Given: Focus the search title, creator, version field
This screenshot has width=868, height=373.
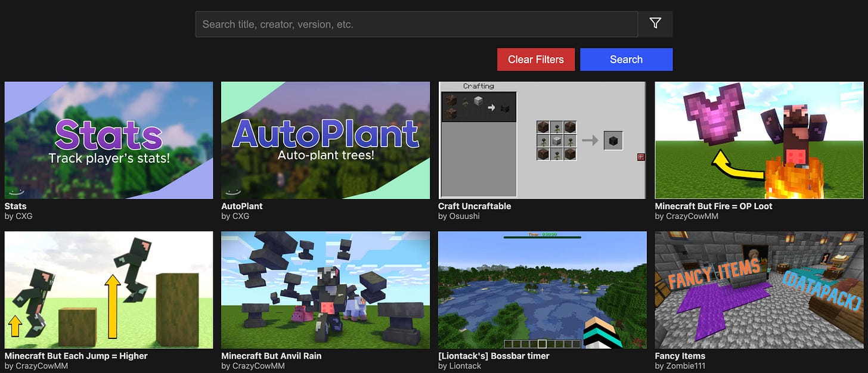Looking at the screenshot, I should click(x=417, y=24).
